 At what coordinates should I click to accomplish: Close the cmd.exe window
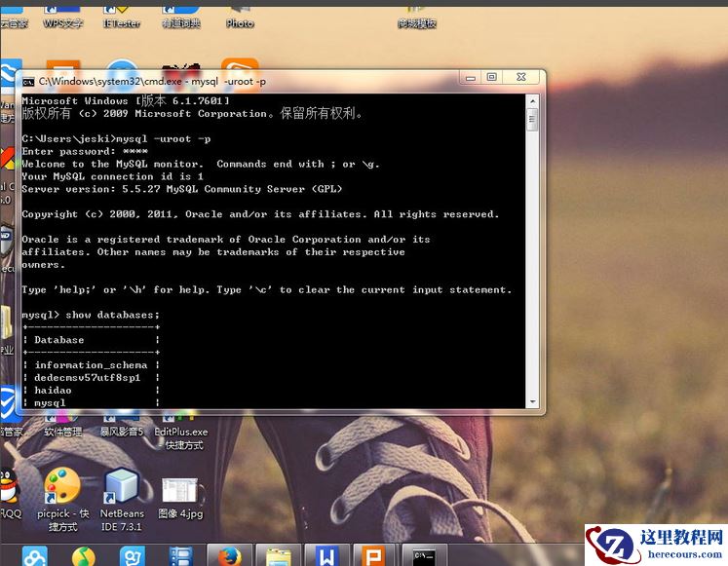[521, 78]
